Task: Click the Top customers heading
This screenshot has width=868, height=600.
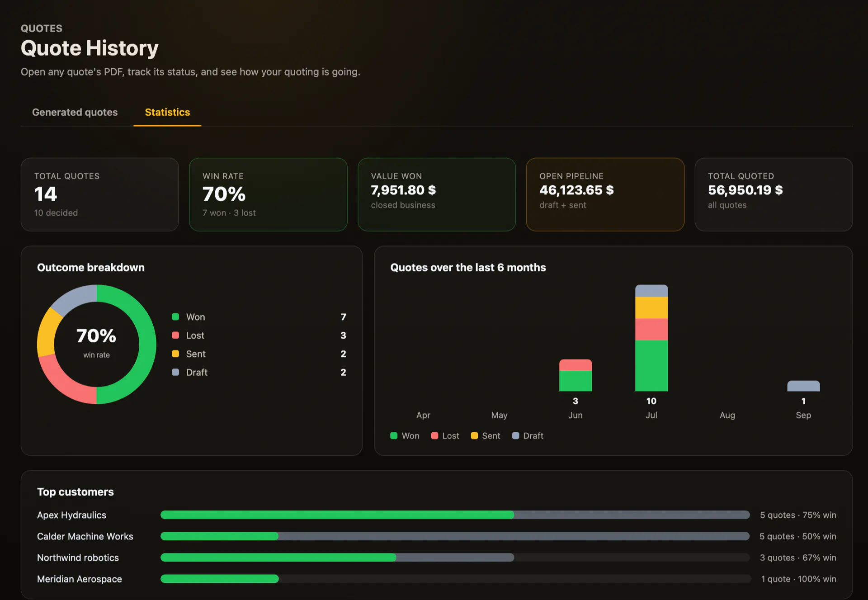Action: point(75,492)
